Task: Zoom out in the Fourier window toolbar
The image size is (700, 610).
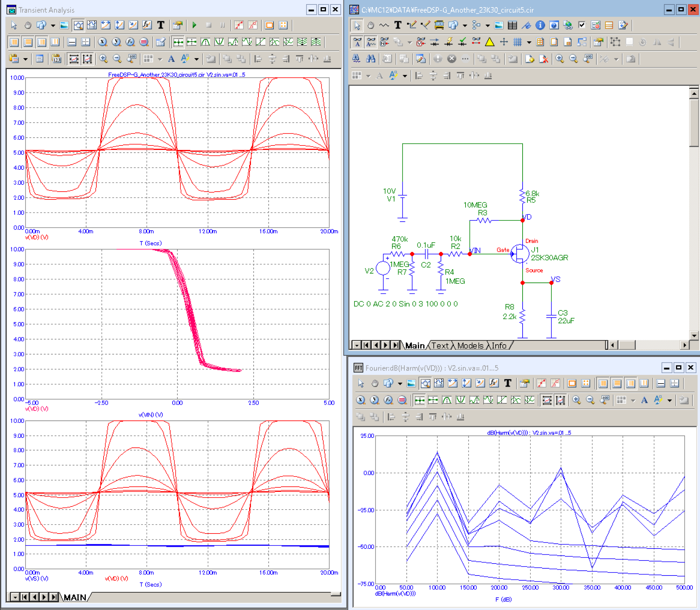Action: tap(590, 400)
